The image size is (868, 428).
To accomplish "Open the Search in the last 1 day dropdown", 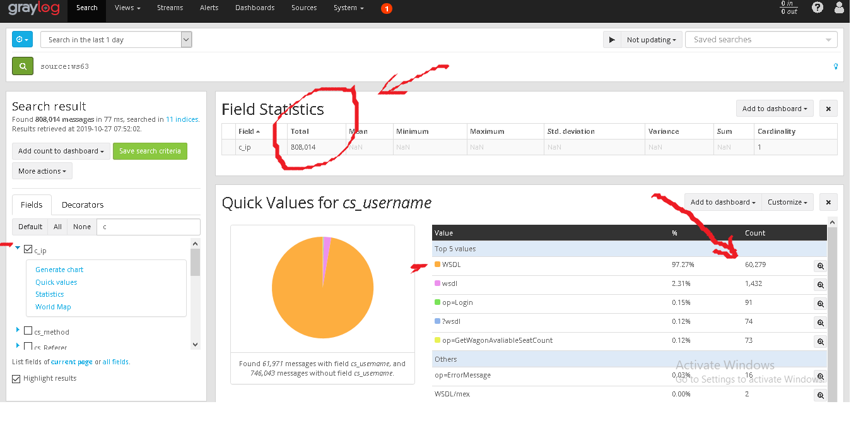I will click(x=116, y=40).
